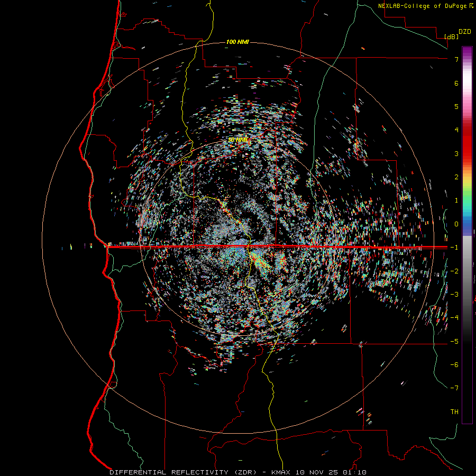This screenshot has width=476, height=476.
Task: Click the 100 NMI range ring label
Action: pos(237,42)
